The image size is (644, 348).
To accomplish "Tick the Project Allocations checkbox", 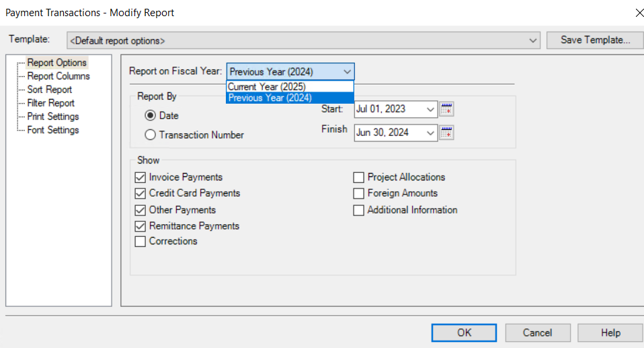I will tap(359, 178).
